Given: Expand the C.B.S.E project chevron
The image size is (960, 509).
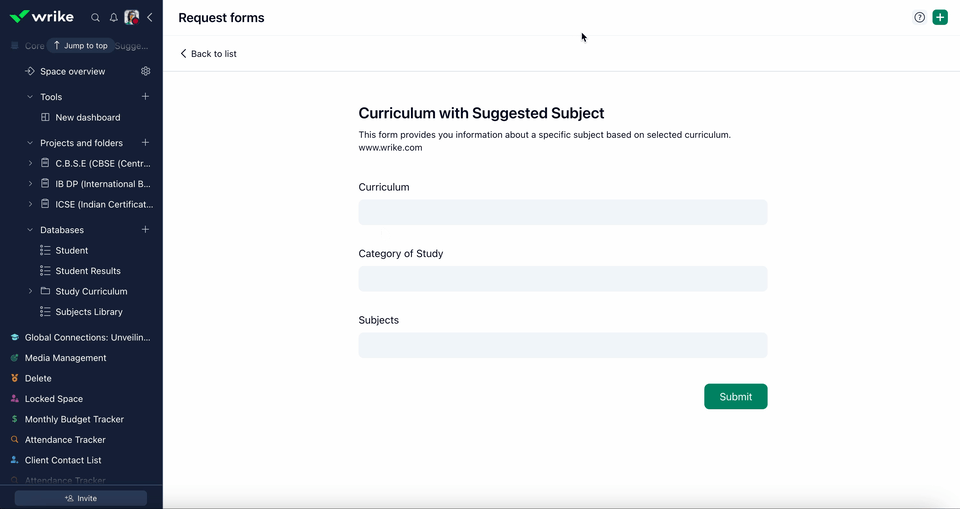Looking at the screenshot, I should click(30, 164).
